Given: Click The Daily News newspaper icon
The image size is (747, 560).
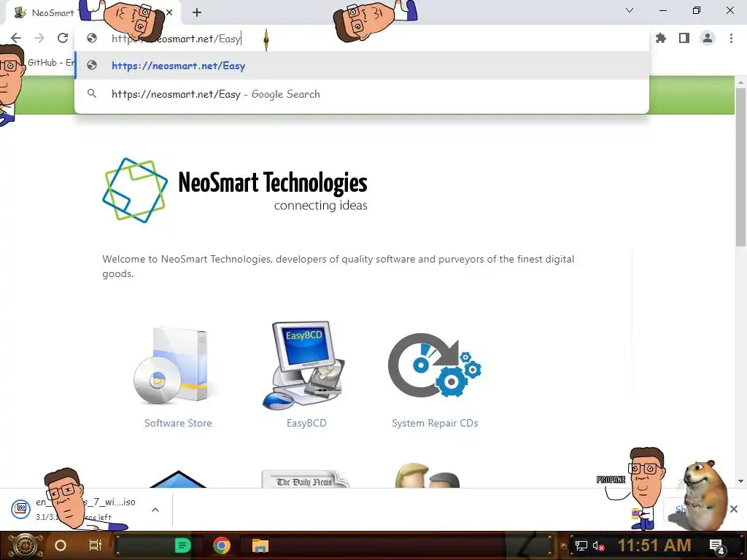Looking at the screenshot, I should 305,478.
